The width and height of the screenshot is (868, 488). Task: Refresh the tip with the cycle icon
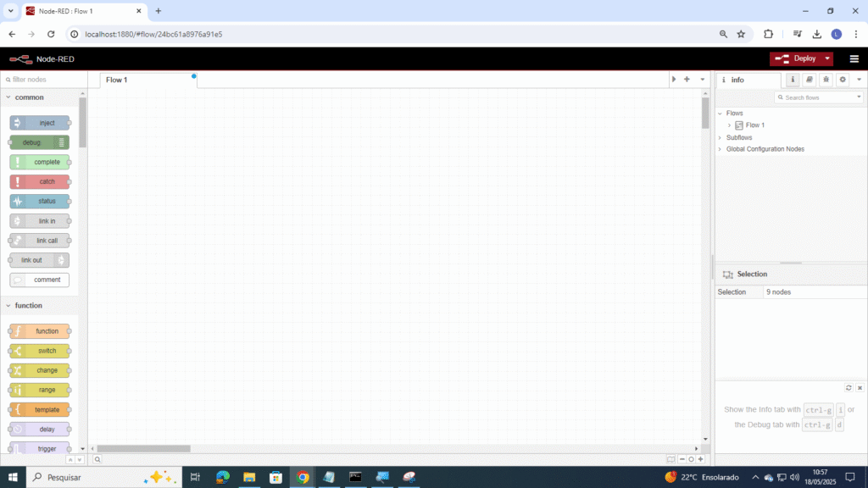click(849, 387)
